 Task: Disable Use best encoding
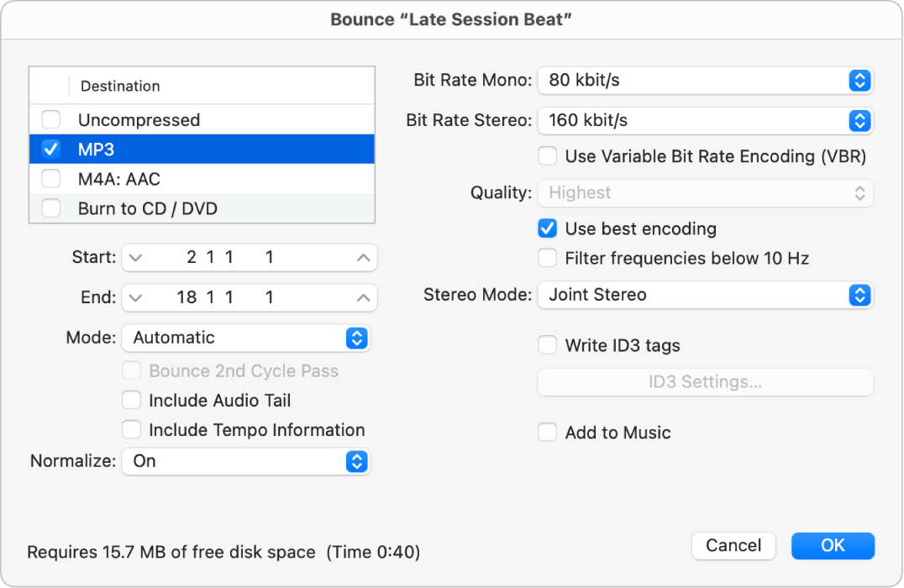click(x=548, y=228)
